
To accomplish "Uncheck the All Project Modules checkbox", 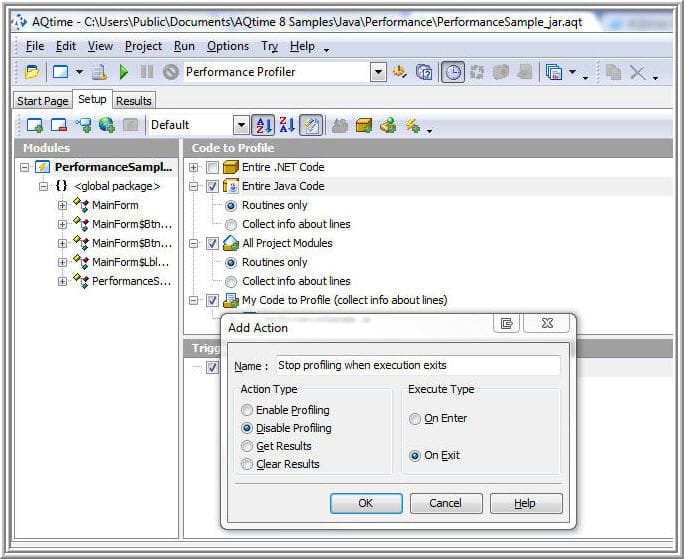I will (212, 243).
